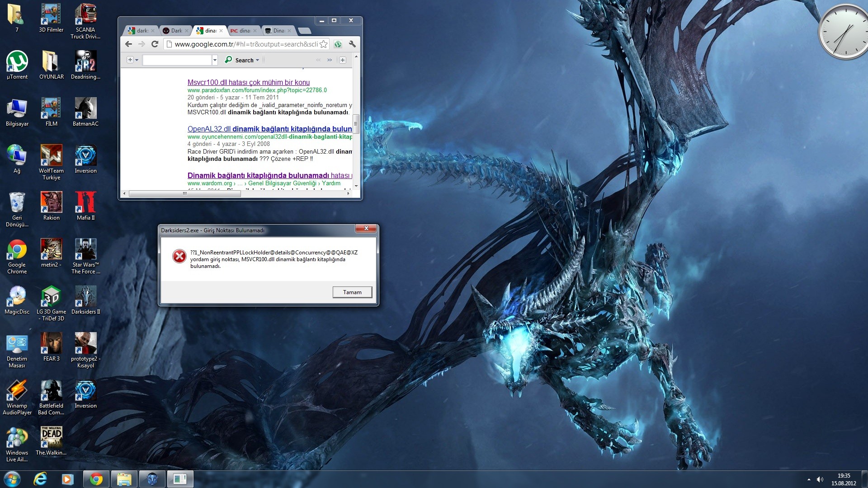Viewport: 868px width, 488px height.
Task: Click the Chrome back arrow
Action: (128, 44)
